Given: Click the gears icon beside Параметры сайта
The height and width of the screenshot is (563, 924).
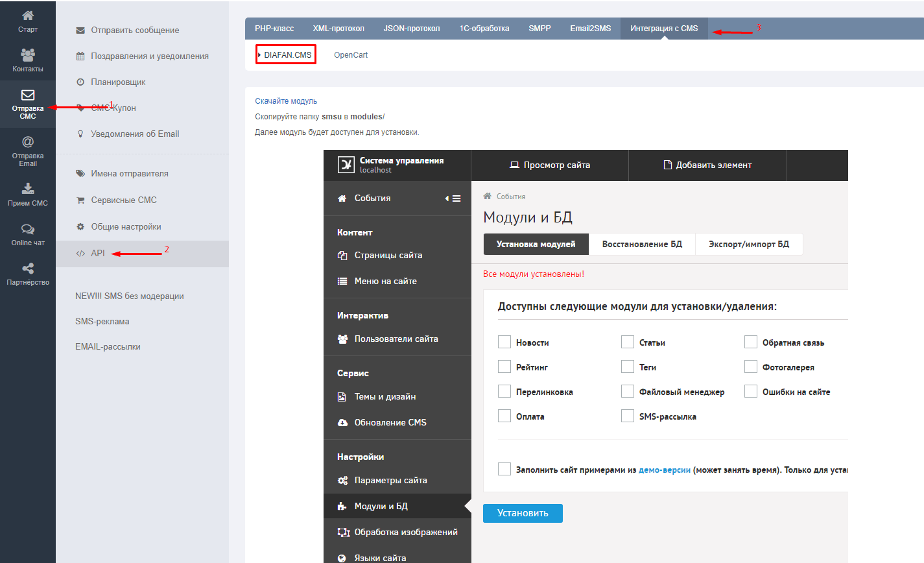Looking at the screenshot, I should (342, 481).
